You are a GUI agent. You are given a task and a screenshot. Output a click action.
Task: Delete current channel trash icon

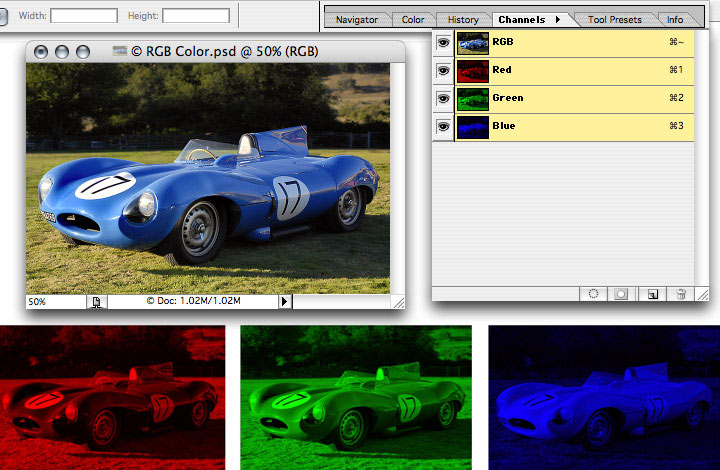coord(680,294)
